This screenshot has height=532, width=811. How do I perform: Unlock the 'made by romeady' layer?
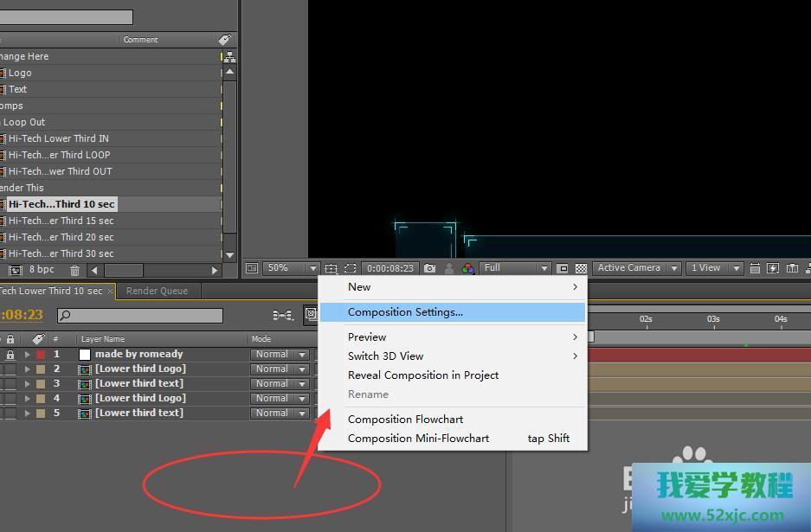pyautogui.click(x=10, y=355)
